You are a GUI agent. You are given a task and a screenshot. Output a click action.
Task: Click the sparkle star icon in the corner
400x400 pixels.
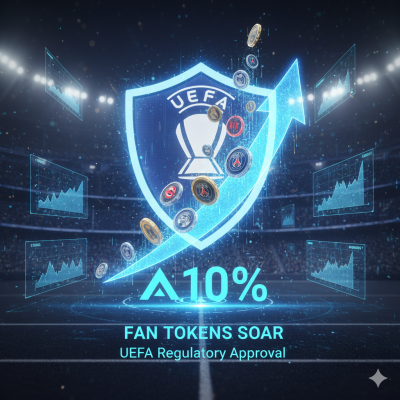pos(378,379)
